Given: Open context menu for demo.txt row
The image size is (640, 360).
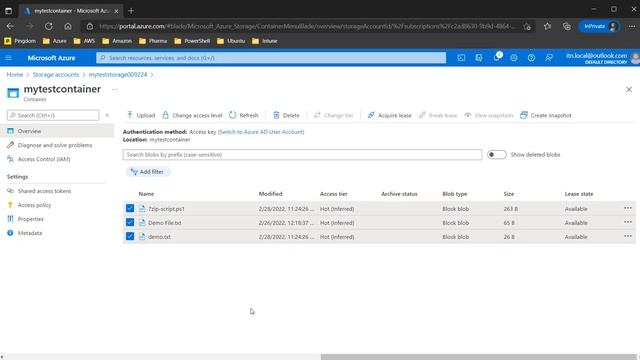Looking at the screenshot, I should tap(627, 236).
